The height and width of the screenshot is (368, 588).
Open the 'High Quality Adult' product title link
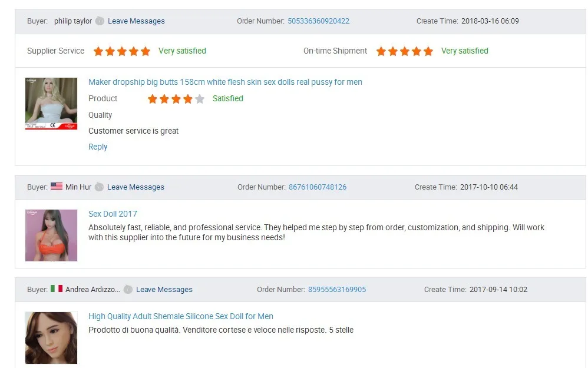[x=181, y=316]
